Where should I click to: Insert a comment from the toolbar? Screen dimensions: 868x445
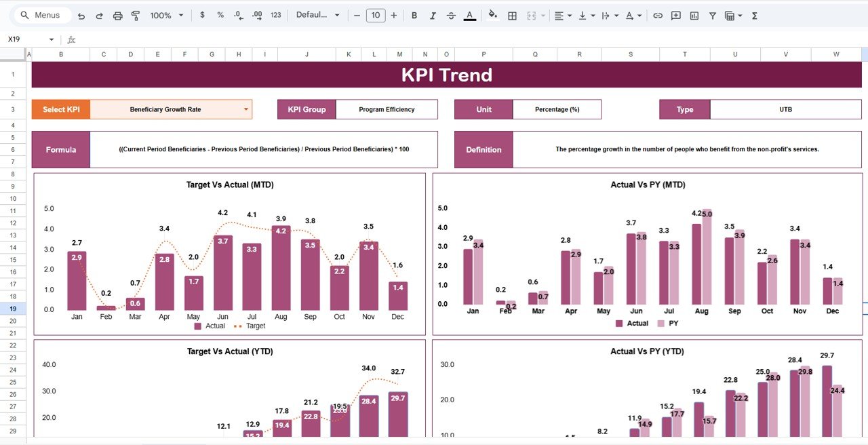click(x=675, y=14)
